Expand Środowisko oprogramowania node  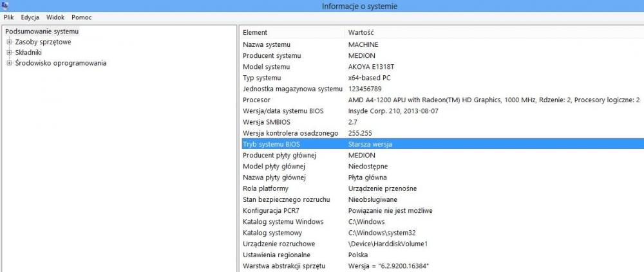(x=10, y=63)
